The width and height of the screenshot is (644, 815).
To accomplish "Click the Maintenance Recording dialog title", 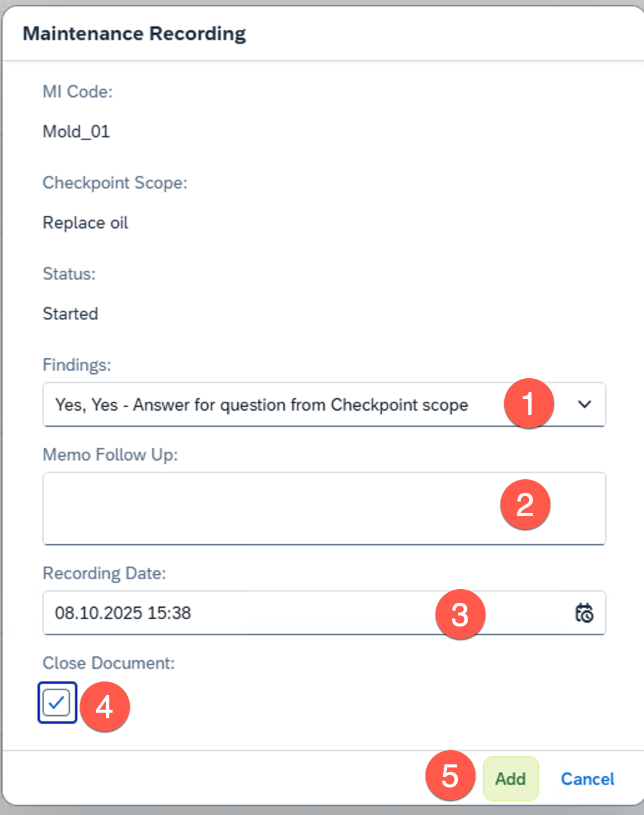I will point(134,34).
